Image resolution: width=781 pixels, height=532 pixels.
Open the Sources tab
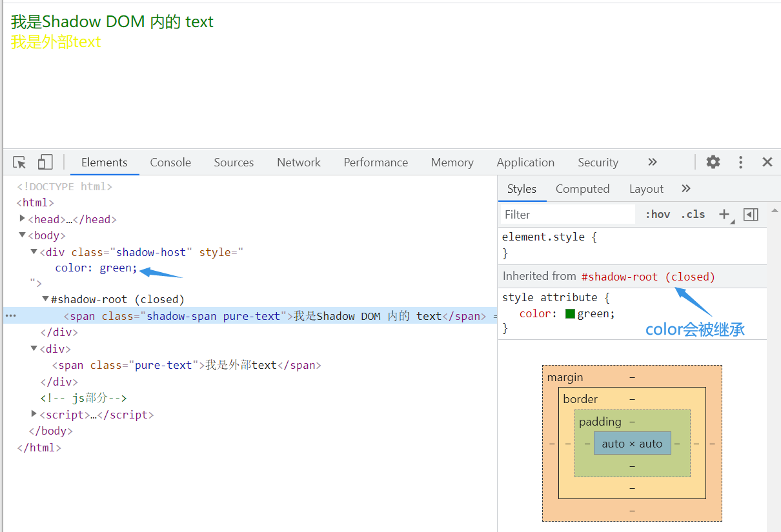[x=234, y=163]
